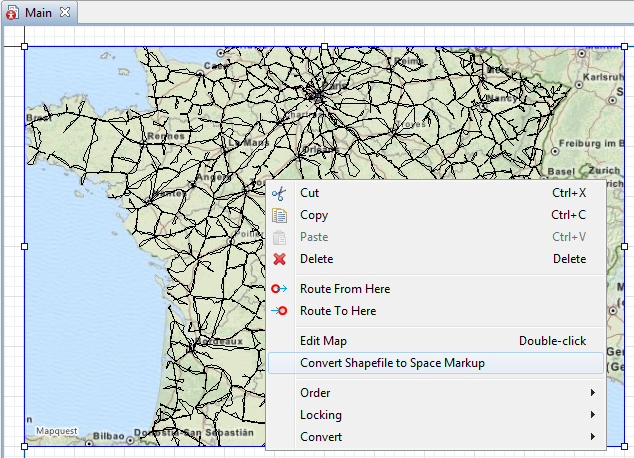Click the bottom-left corner handle of the map
The image size is (634, 458).
coord(25,445)
